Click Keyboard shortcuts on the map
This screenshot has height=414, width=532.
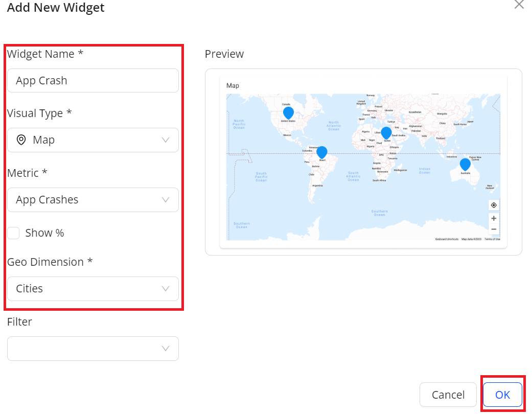click(x=447, y=239)
